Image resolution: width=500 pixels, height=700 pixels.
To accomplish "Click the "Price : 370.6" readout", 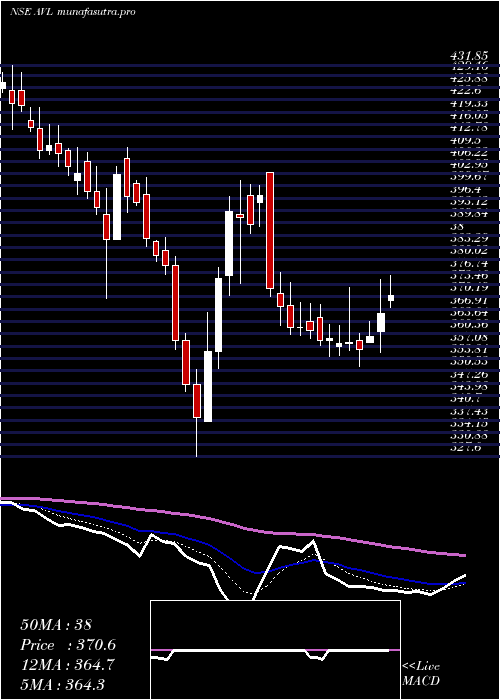I will click(68, 645).
